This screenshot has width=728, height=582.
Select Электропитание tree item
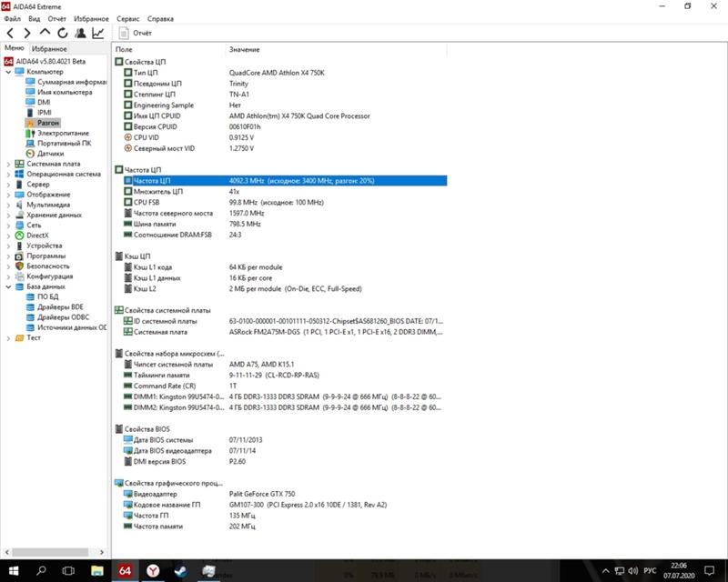57,133
